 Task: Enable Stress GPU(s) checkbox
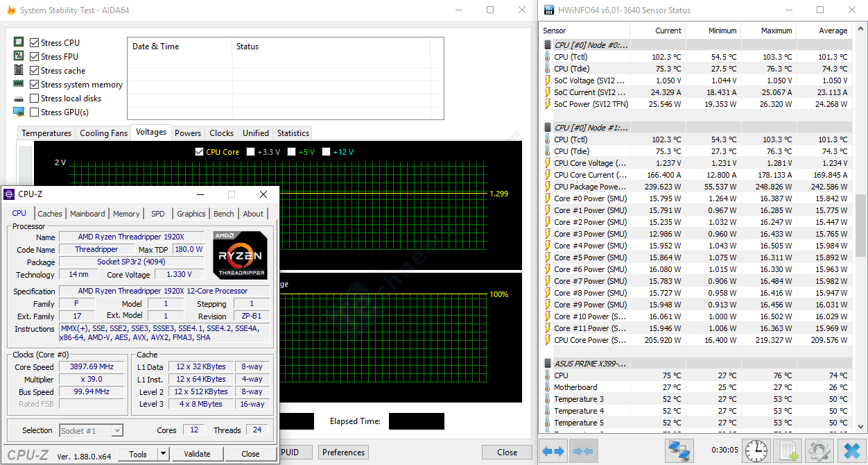(34, 112)
